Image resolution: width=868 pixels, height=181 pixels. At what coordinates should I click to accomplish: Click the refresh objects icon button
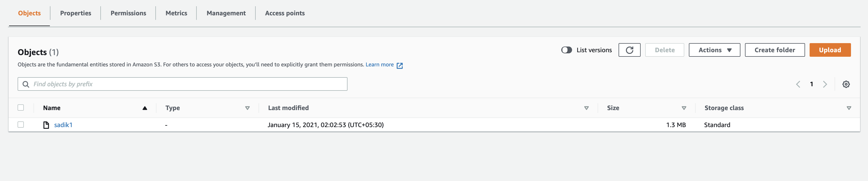coord(629,50)
